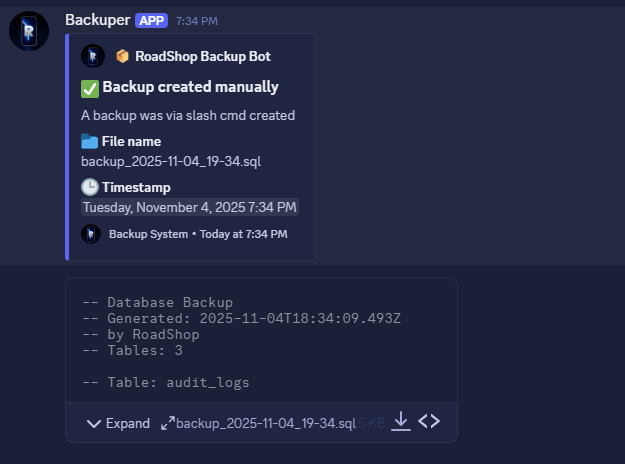Click the green checkmark emoji

coord(90,88)
